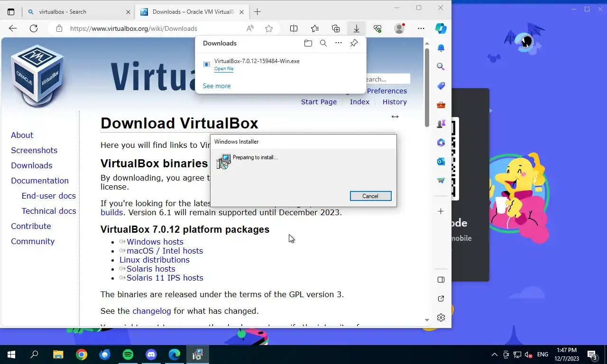Viewport: 607px width, 364px height.
Task: Open the Downloads toolbar icon
Action: (x=356, y=28)
